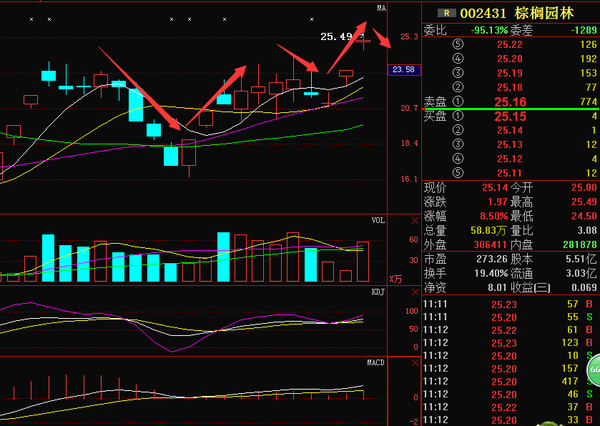Open the VOL indicator label
The height and width of the screenshot is (426, 600).
(x=378, y=220)
